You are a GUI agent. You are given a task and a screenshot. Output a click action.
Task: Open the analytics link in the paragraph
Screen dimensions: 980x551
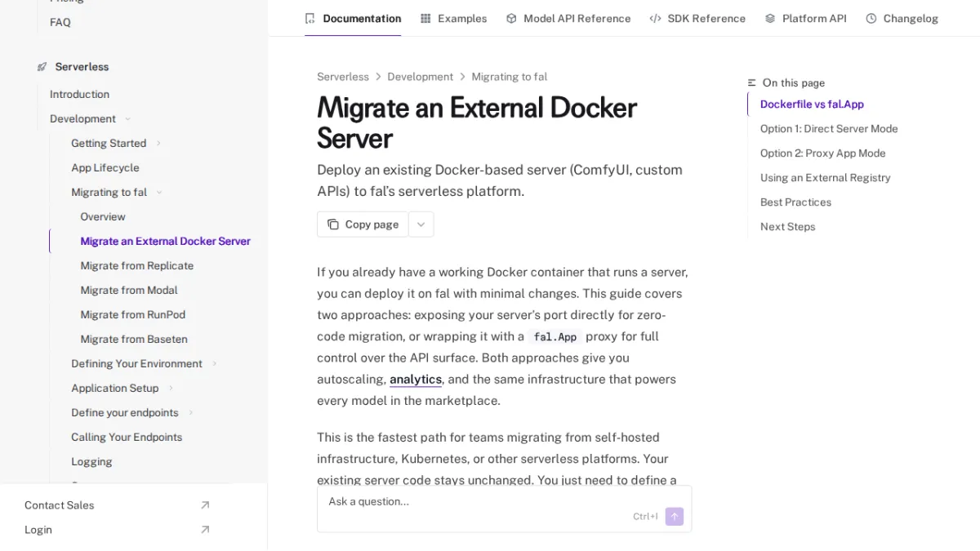coord(416,380)
